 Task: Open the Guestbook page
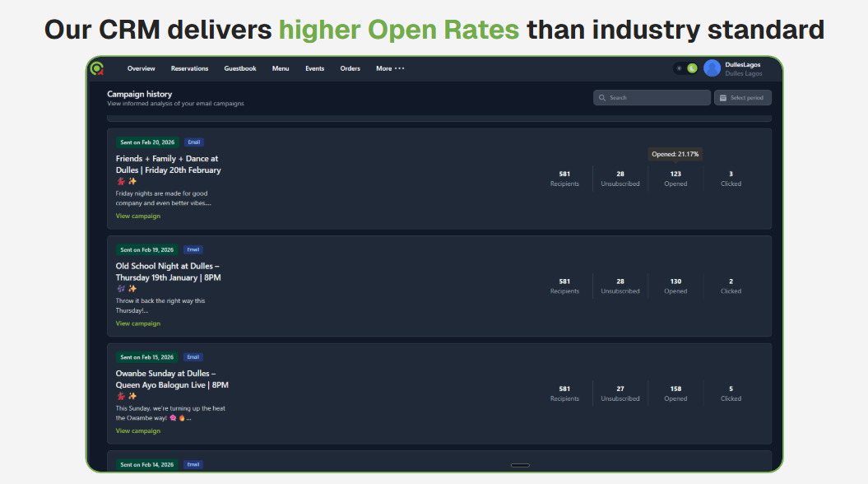(x=240, y=68)
